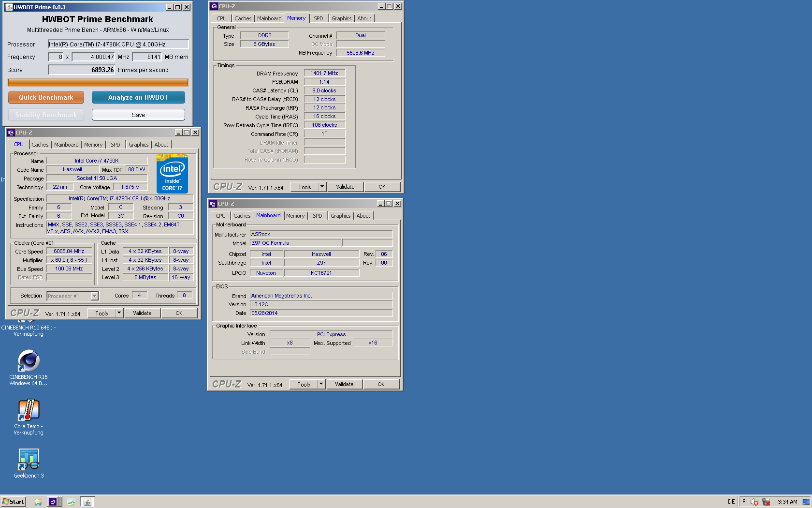Viewport: 812px width, 508px height.
Task: Show hidden system tray icons
Action: 744,502
